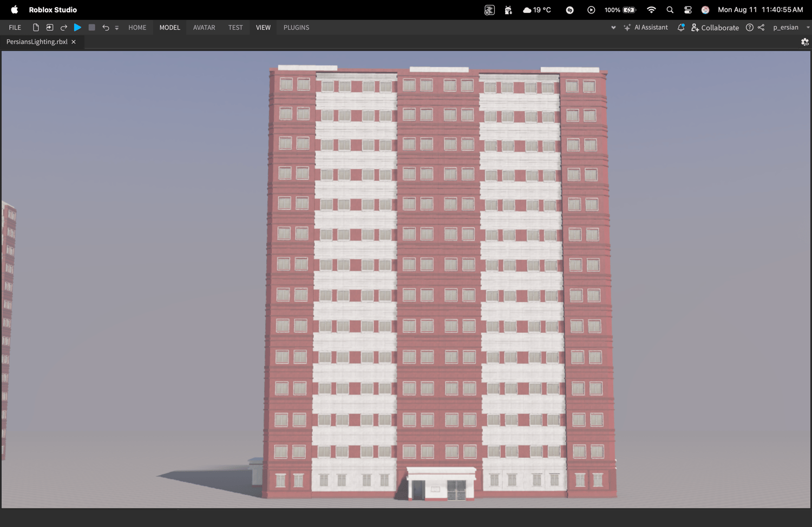
Task: Click the document-pause menu bar icon
Action: click(489, 10)
